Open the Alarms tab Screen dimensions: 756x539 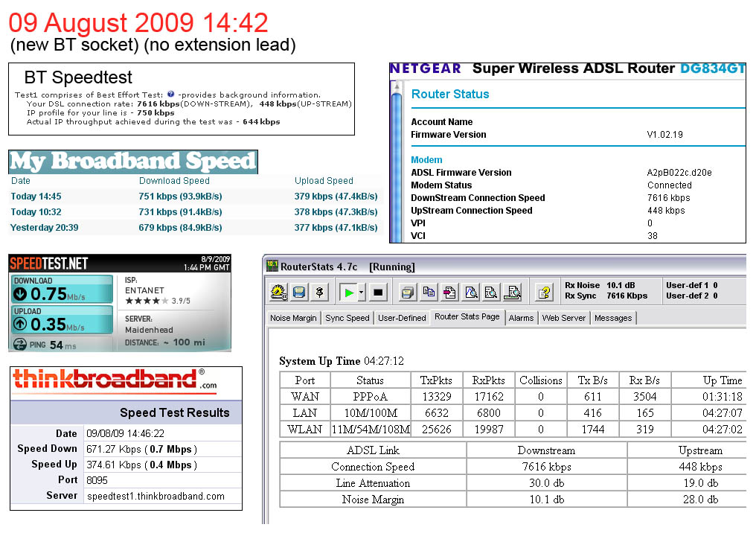tap(521, 318)
